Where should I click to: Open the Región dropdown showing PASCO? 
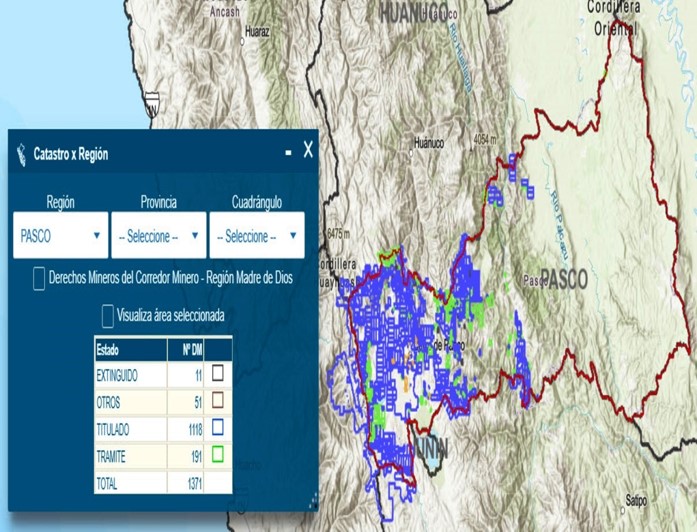click(x=60, y=236)
